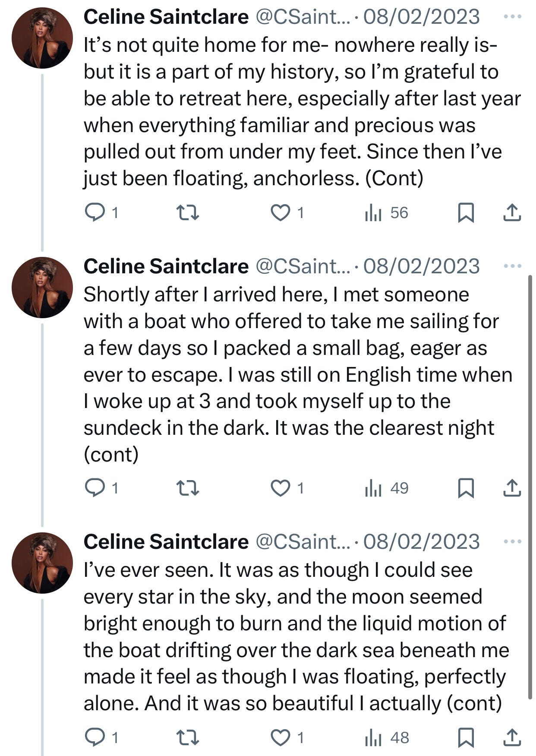Screen dimensions: 536x756
Task: Bookmark the first tweet in the thread
Action: (x=466, y=212)
